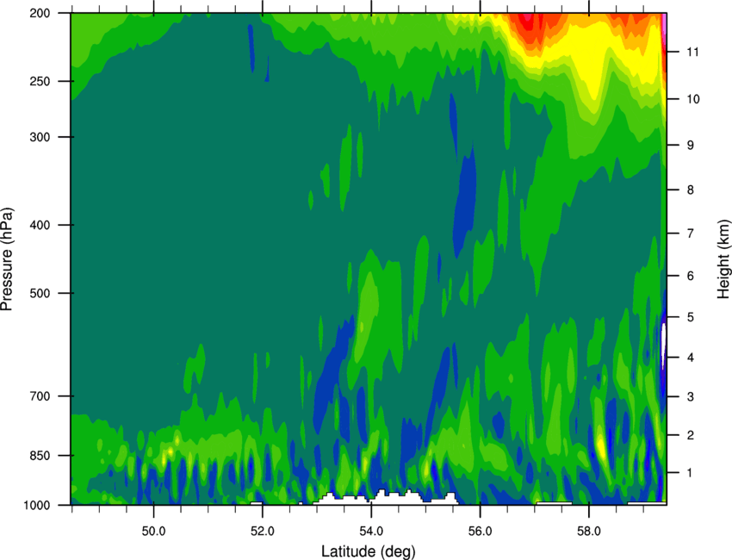The width and height of the screenshot is (732, 560).
Task: Click the 11 km height label
Action: click(693, 52)
